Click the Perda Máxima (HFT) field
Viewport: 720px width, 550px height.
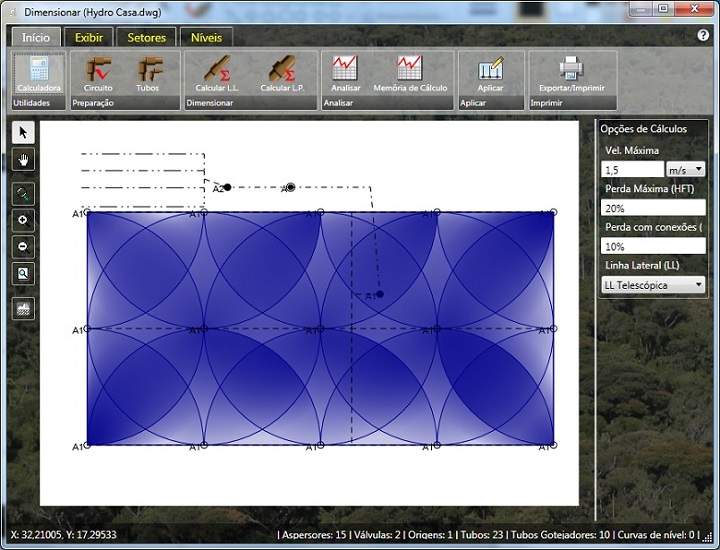point(653,208)
